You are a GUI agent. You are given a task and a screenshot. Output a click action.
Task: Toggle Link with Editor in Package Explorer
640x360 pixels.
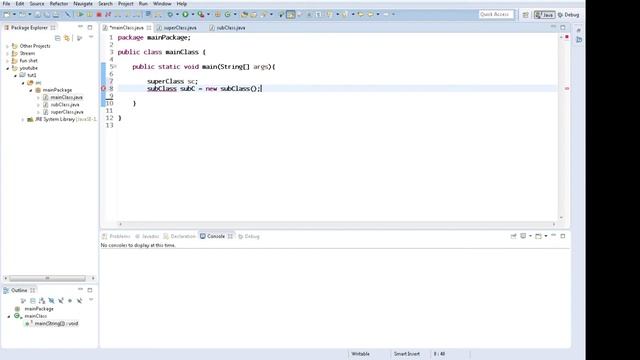(x=67, y=38)
